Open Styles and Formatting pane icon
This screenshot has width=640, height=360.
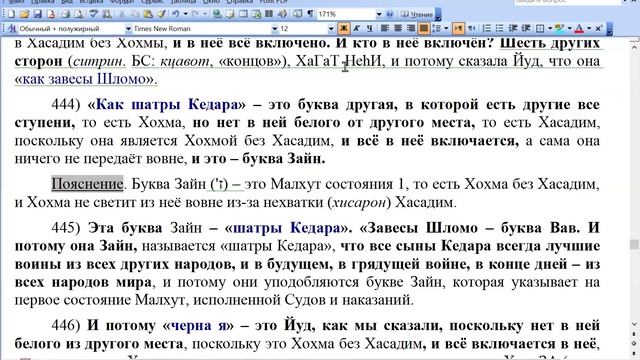point(12,29)
